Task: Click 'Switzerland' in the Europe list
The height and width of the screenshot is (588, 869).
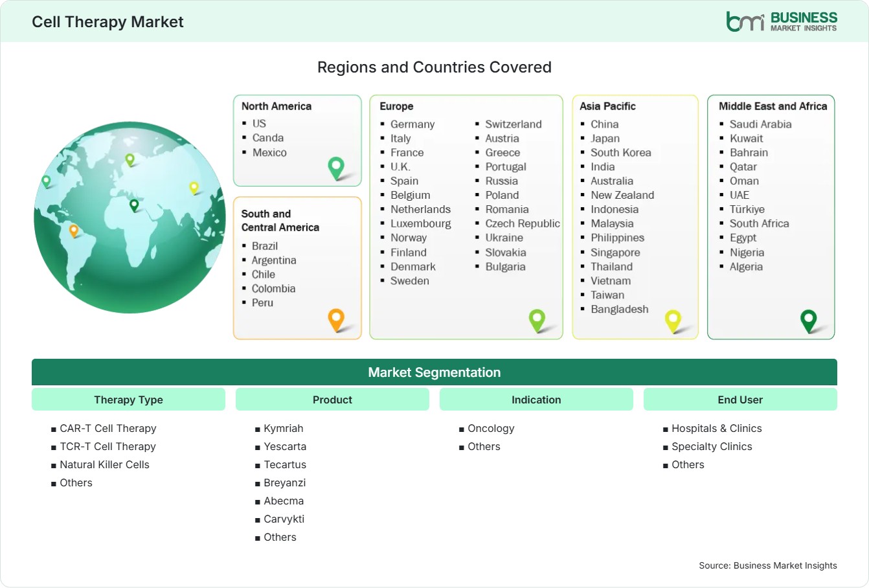Action: click(x=513, y=124)
